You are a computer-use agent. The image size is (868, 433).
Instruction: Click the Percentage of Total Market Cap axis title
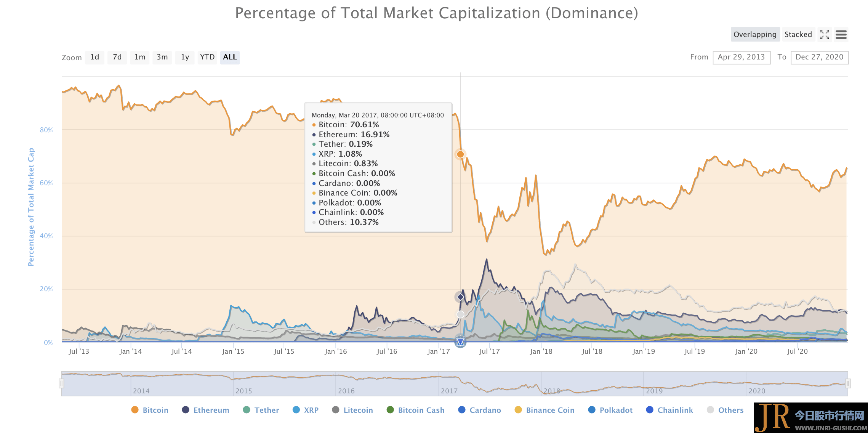point(31,207)
